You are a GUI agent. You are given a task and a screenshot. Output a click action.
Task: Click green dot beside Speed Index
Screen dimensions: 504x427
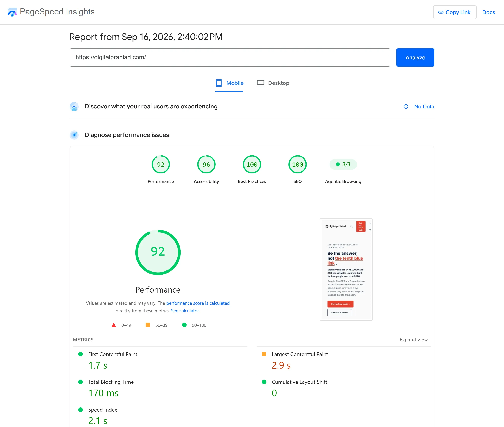coord(81,410)
